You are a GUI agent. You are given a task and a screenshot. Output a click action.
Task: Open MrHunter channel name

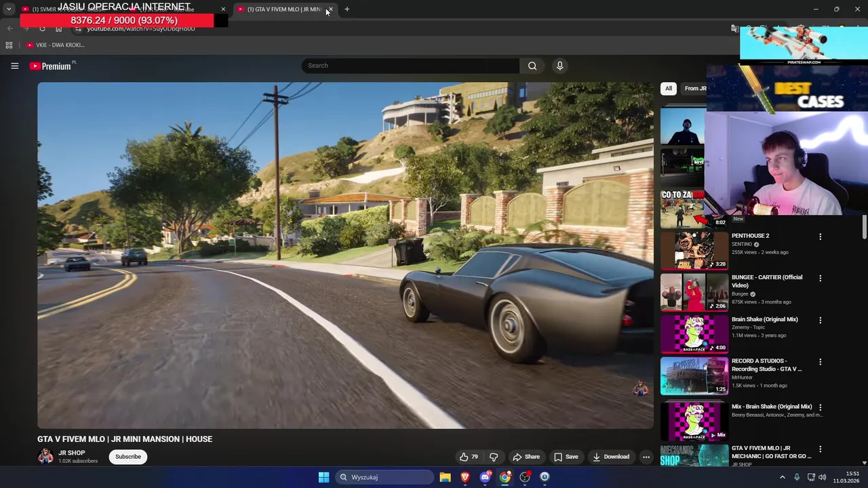[742, 378]
